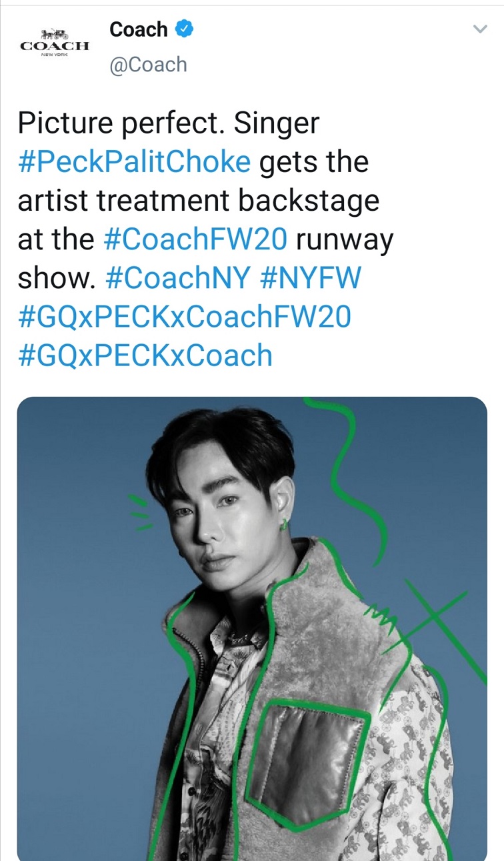Tap the #GQxPECKxCoach hashtag on last line
Viewport: 504px width, 861px height.
[x=145, y=355]
